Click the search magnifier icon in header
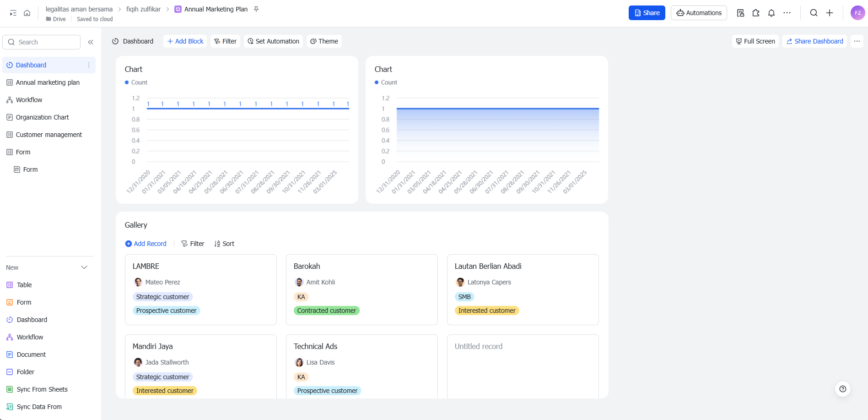The image size is (868, 420). point(814,13)
